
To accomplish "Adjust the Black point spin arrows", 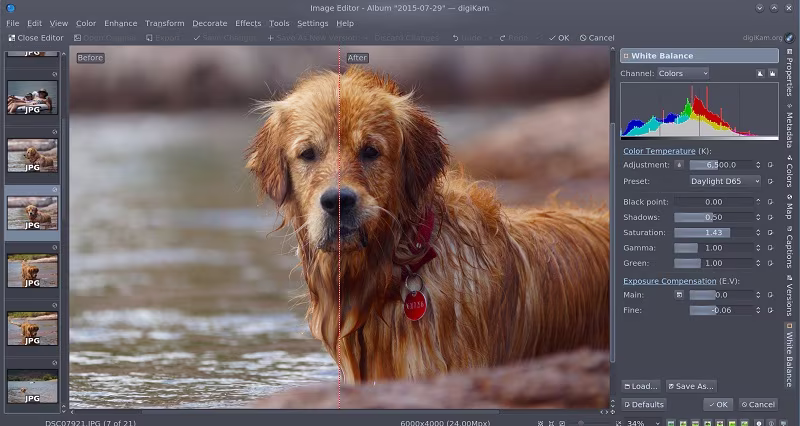I will click(x=758, y=202).
